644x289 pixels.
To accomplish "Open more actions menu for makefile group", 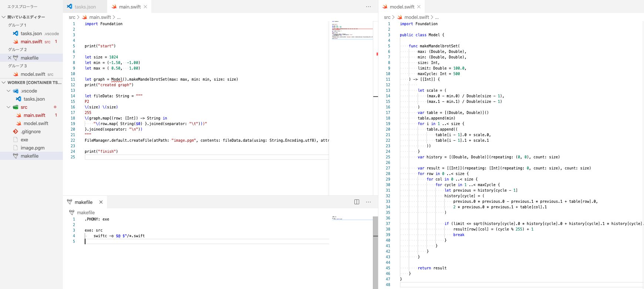I will [x=368, y=202].
